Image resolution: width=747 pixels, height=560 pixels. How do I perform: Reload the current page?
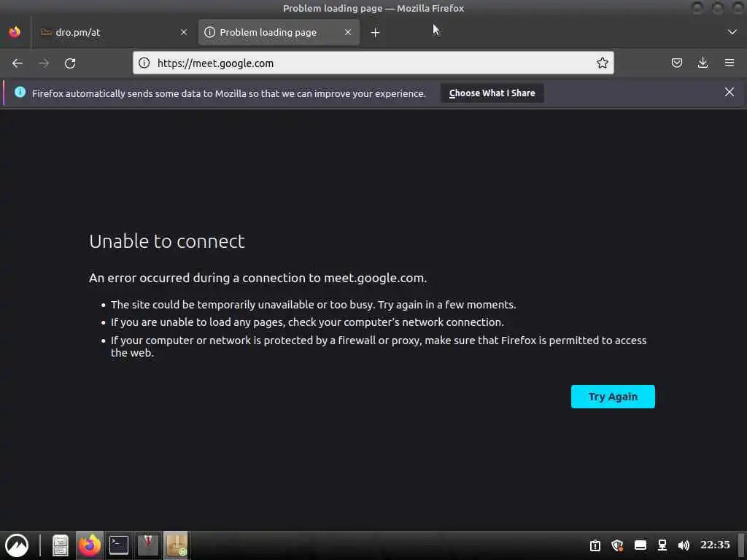pyautogui.click(x=70, y=63)
